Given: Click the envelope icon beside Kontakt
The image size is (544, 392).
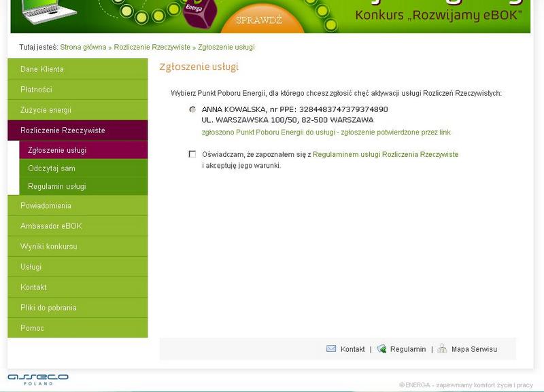Looking at the screenshot, I should pyautogui.click(x=331, y=349).
